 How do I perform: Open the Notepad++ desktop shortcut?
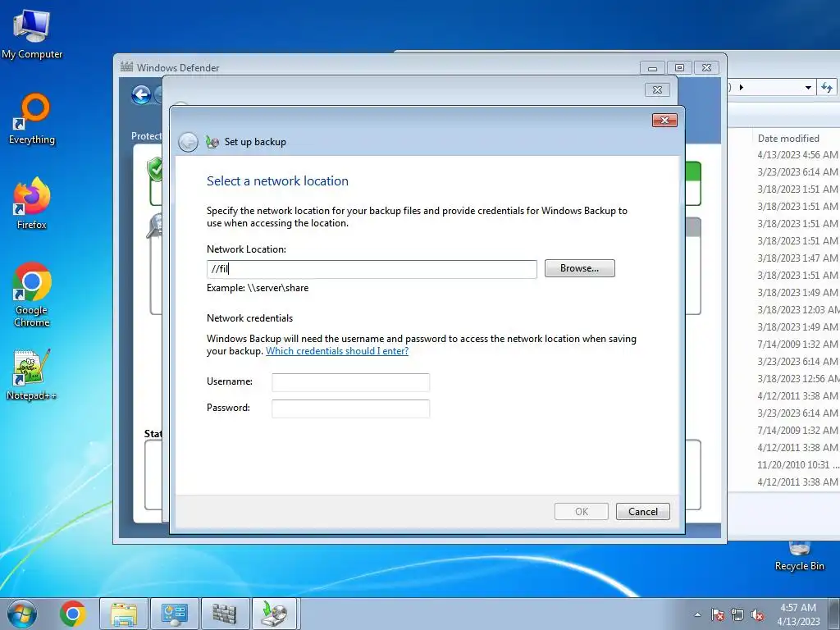[x=32, y=375]
